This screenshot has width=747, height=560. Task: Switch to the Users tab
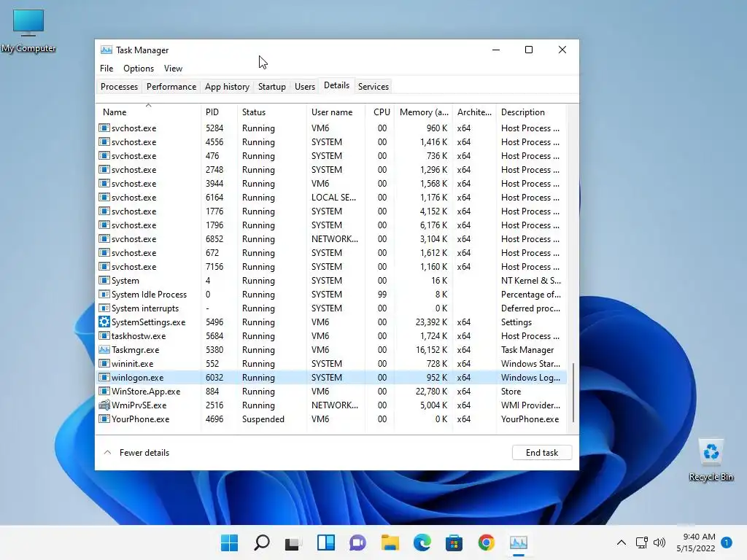point(305,86)
